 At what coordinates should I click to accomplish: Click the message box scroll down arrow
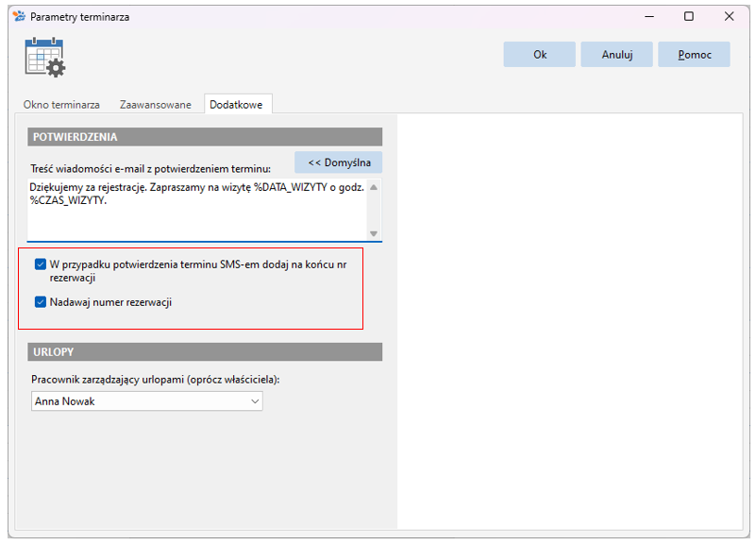(374, 233)
